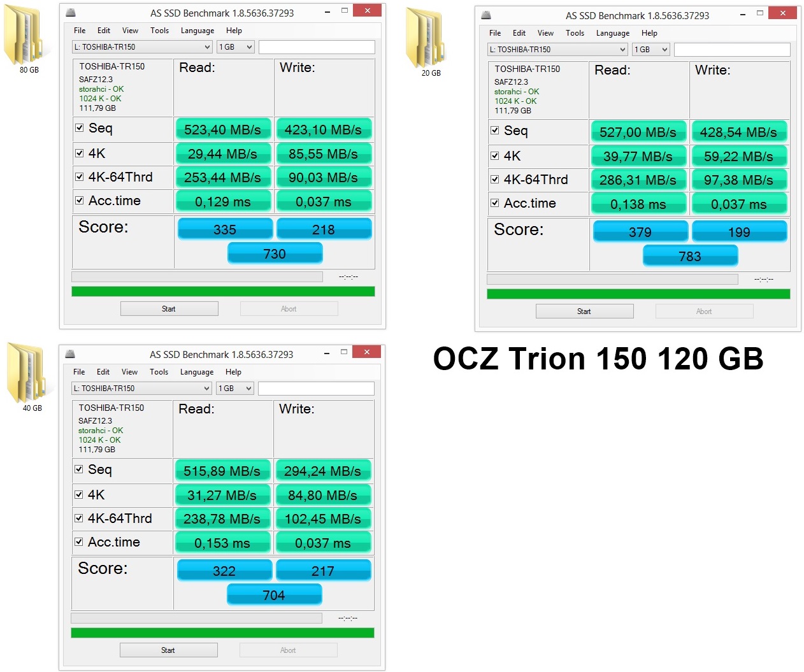Focus the empty text field in top-left window
The image size is (804, 672).
pyautogui.click(x=317, y=46)
